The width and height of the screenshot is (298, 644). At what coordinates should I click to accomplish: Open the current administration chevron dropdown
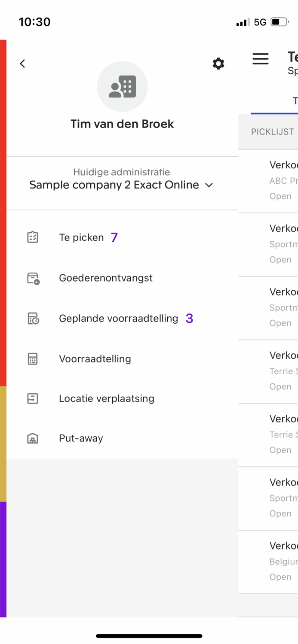coord(209,185)
